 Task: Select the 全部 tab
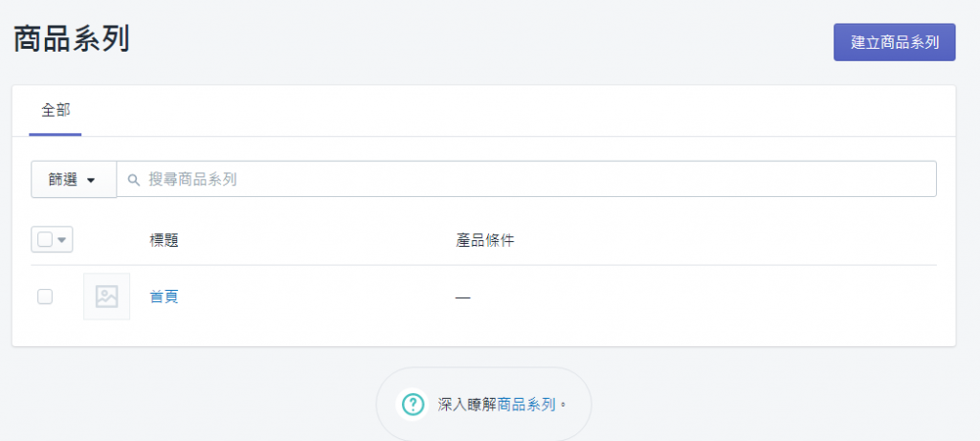tap(56, 110)
